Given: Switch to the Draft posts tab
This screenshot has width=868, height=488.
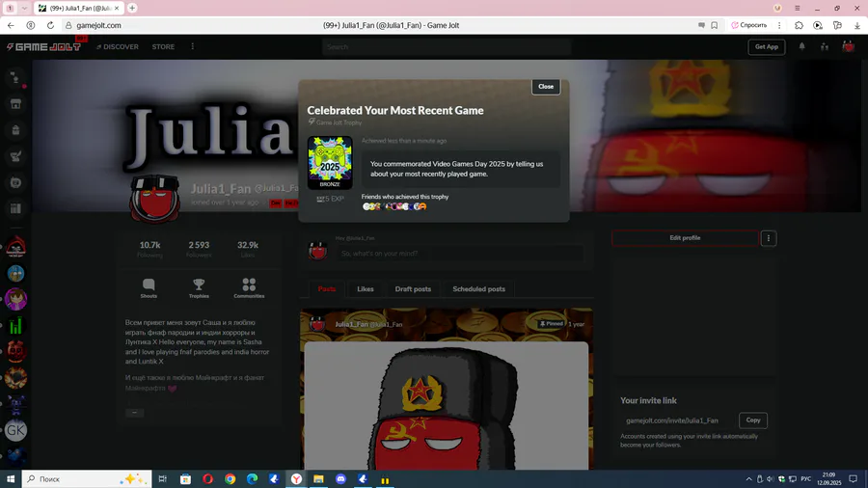Looking at the screenshot, I should [x=413, y=288].
